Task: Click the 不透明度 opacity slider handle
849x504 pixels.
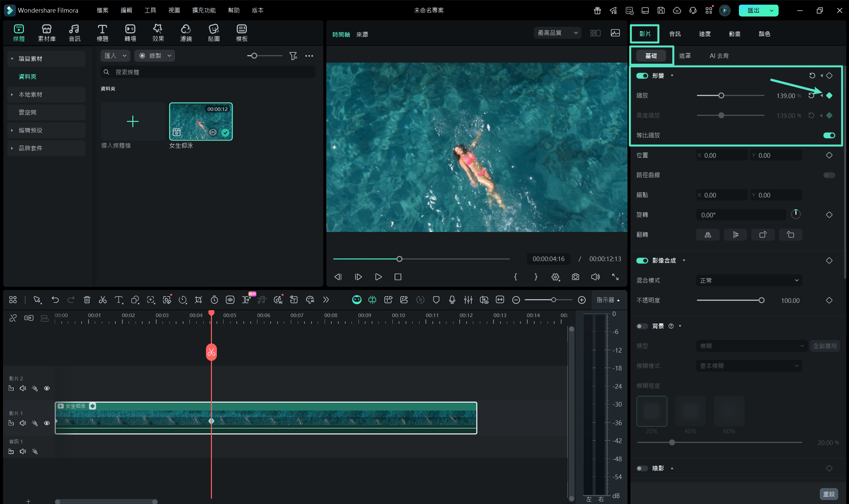Action: click(x=761, y=300)
